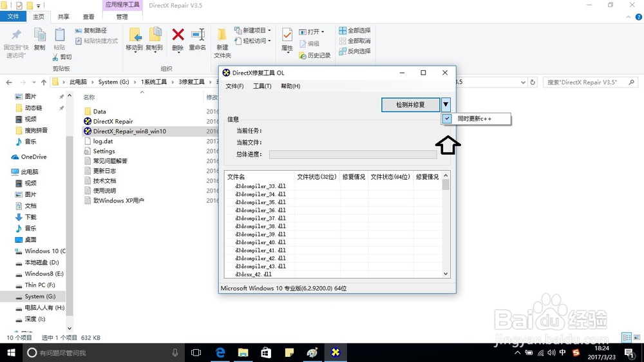
Task: Open the 文件(F) menu in DirectX tool
Action: click(234, 86)
